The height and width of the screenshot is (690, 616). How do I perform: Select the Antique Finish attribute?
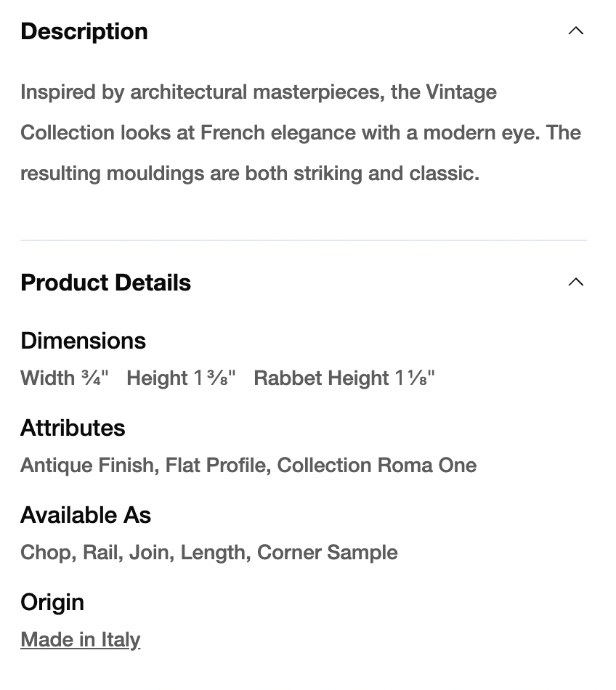pos(88,465)
